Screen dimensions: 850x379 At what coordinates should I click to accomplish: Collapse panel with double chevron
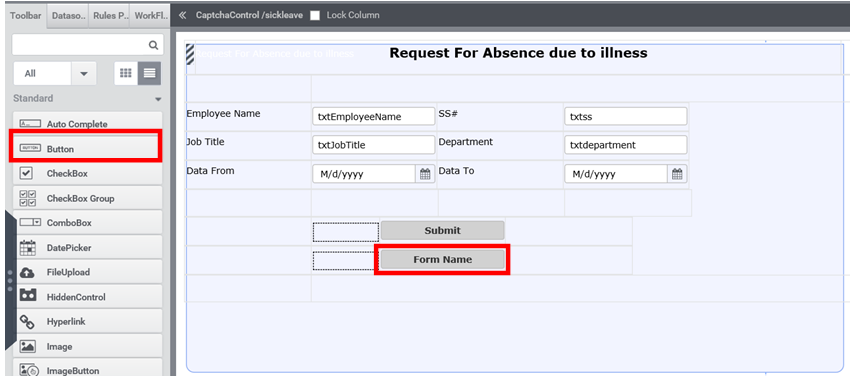[x=183, y=15]
